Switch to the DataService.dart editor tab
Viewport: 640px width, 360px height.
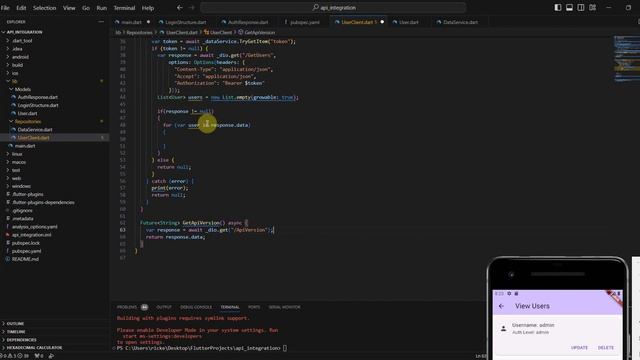[x=460, y=22]
